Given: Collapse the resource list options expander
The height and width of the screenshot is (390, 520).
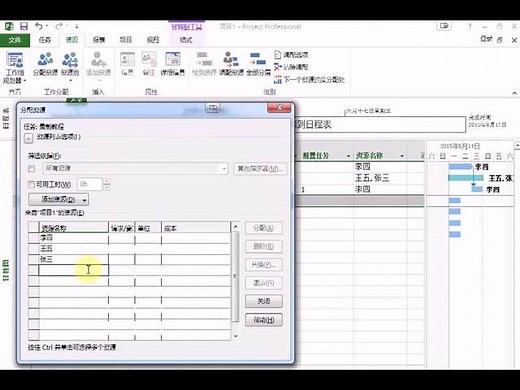Looking at the screenshot, I should (x=28, y=138).
